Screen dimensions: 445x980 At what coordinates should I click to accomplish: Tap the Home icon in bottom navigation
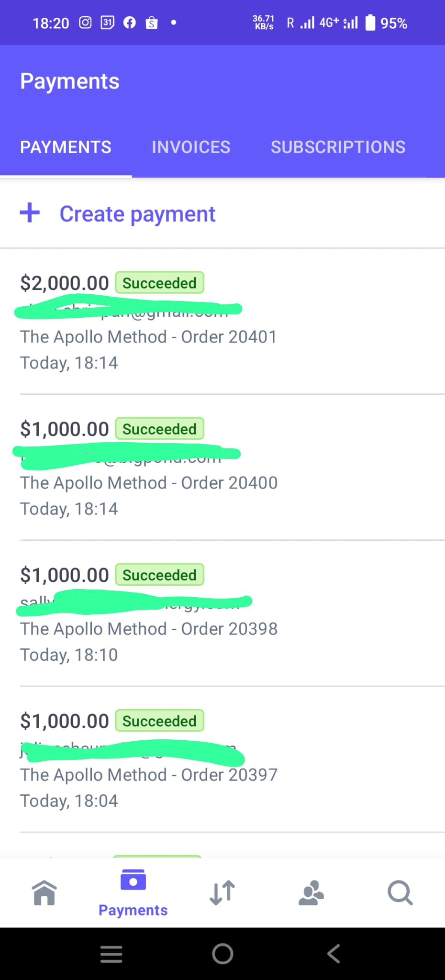coord(44,893)
